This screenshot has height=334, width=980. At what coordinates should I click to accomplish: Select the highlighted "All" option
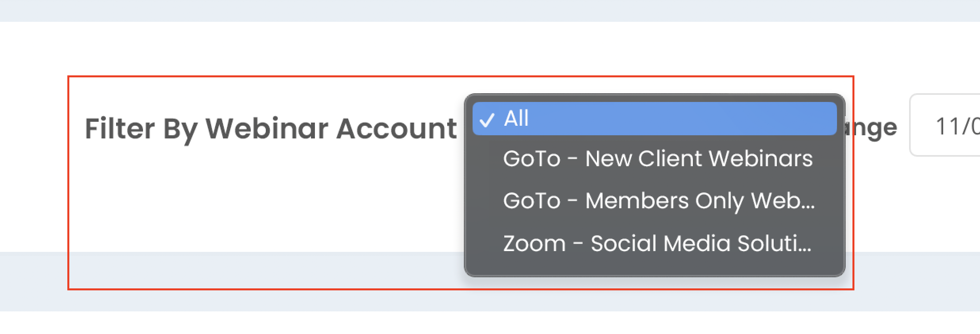pos(654,119)
